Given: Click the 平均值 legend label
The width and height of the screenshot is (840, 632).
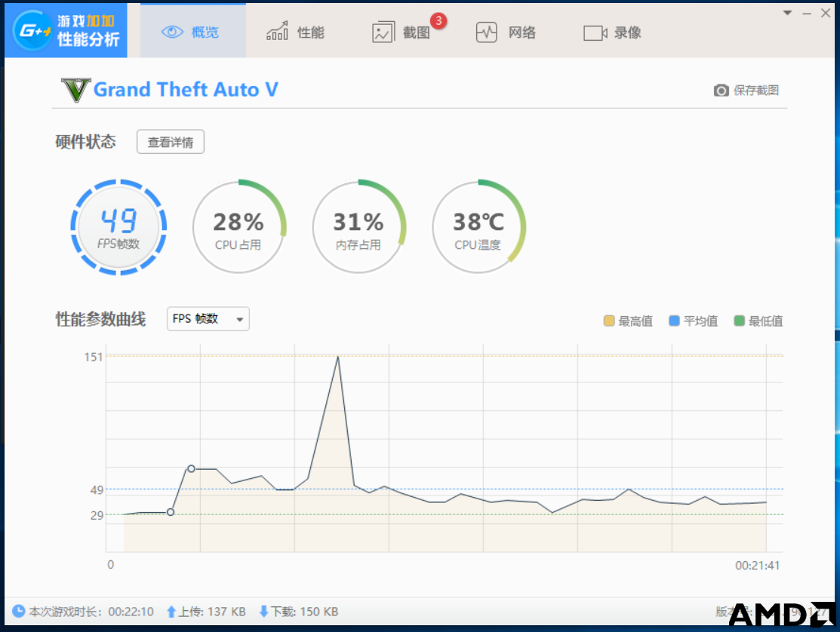Looking at the screenshot, I should [700, 321].
